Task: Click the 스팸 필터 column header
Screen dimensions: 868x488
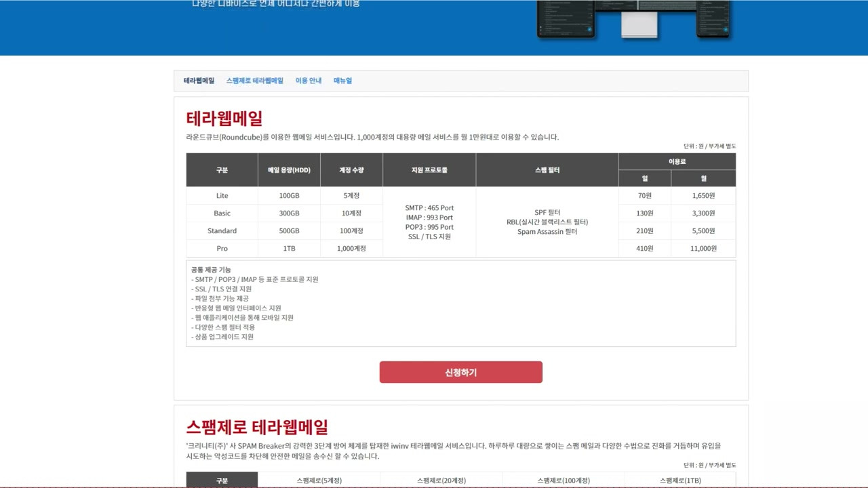Action: (547, 170)
